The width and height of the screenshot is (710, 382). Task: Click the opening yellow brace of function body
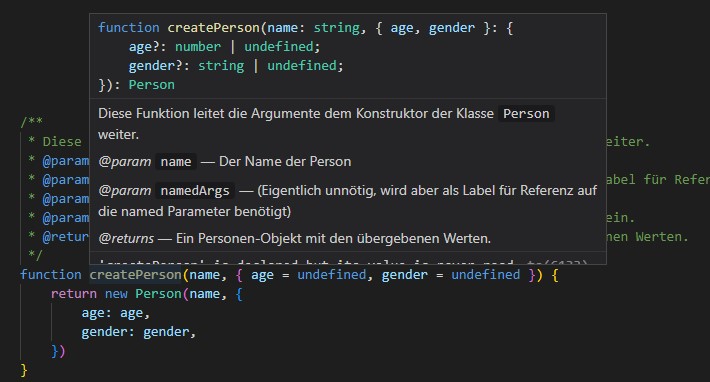[555, 275]
